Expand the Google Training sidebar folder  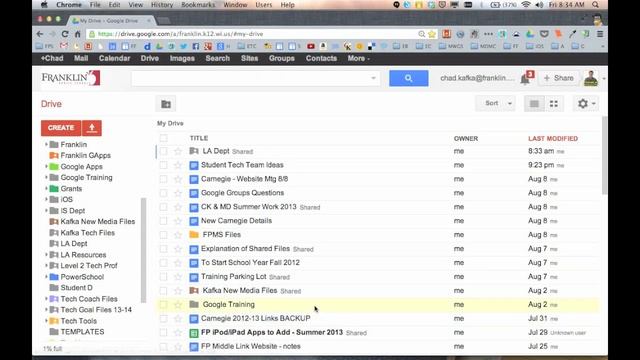pyautogui.click(x=46, y=178)
